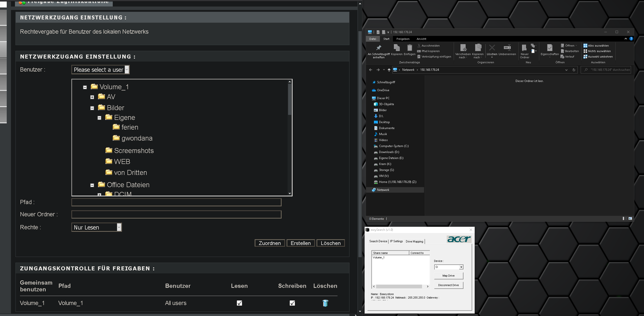
Task: Click Eigenschaften icon in Explorer ribbon
Action: point(549,48)
